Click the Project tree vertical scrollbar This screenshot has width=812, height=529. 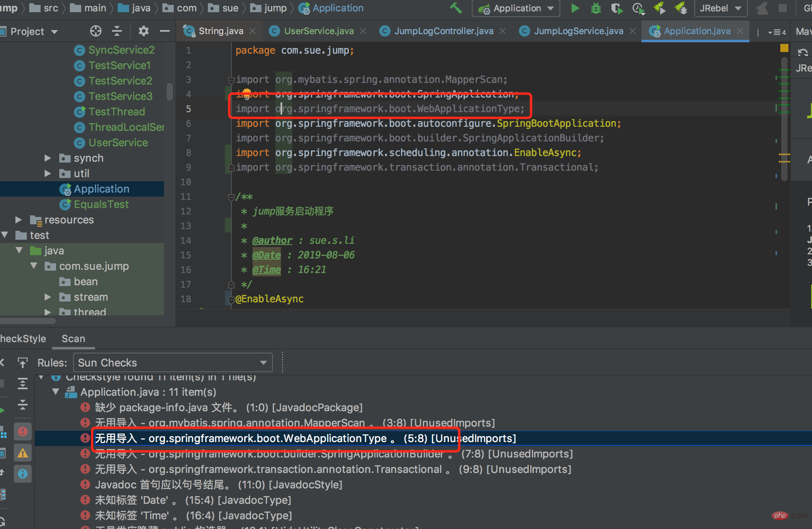(x=170, y=91)
